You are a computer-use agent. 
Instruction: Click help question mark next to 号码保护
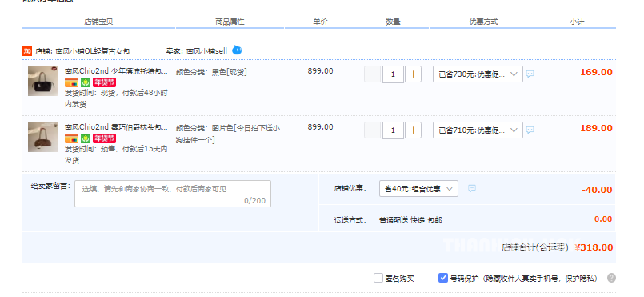[x=611, y=278]
